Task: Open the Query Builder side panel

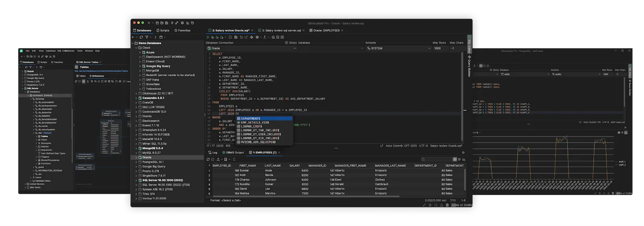Action: [x=469, y=66]
